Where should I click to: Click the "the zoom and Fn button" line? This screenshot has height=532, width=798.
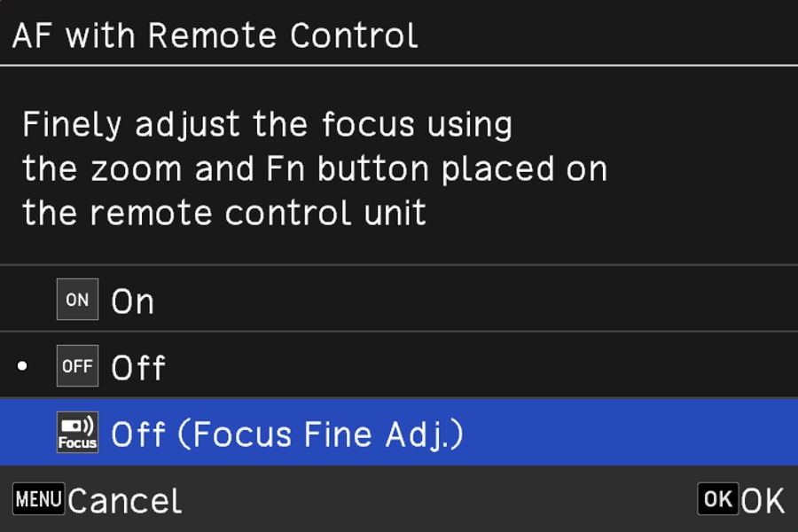point(315,168)
